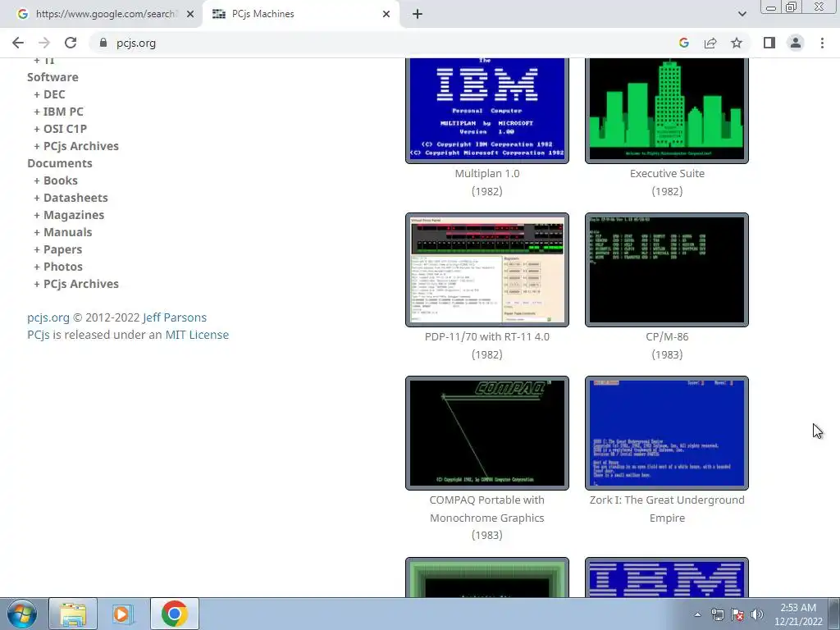Viewport: 840px width, 630px height.
Task: Click the share page icon
Action: tap(710, 43)
